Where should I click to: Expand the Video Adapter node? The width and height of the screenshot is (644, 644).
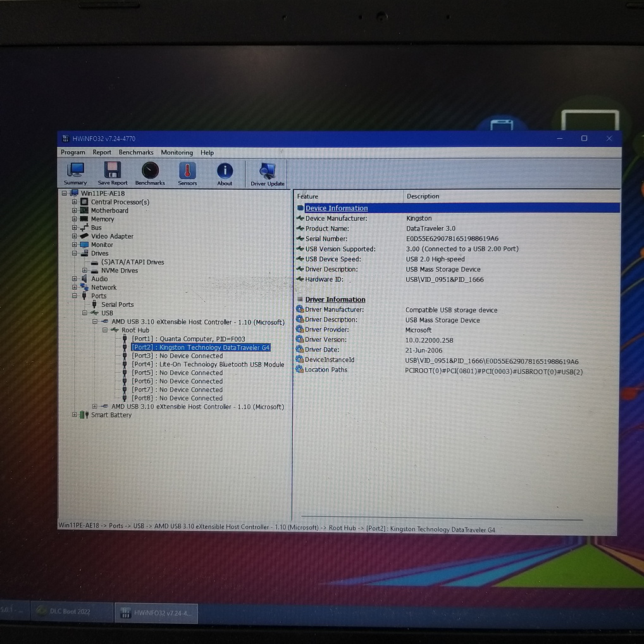[75, 236]
